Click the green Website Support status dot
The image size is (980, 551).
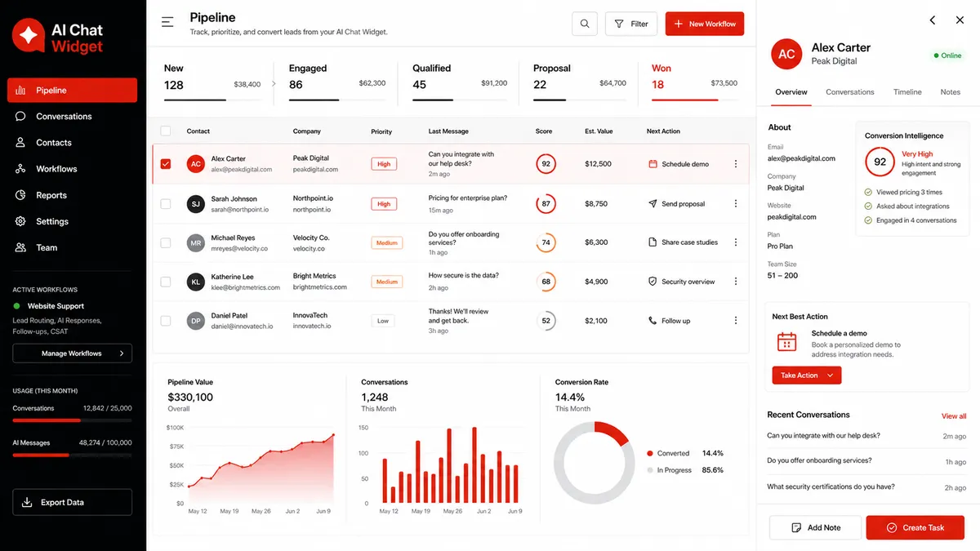click(x=16, y=306)
